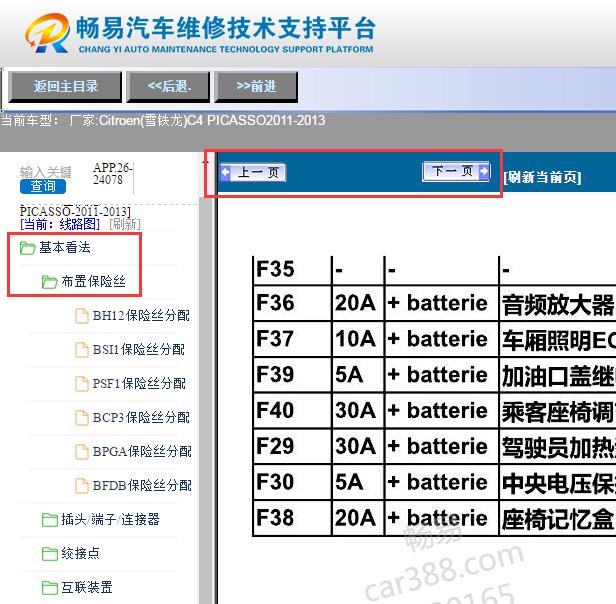Image resolution: width=616 pixels, height=604 pixels.
Task: Expand the 插头/端子/连接器 folder
Action: (110, 520)
